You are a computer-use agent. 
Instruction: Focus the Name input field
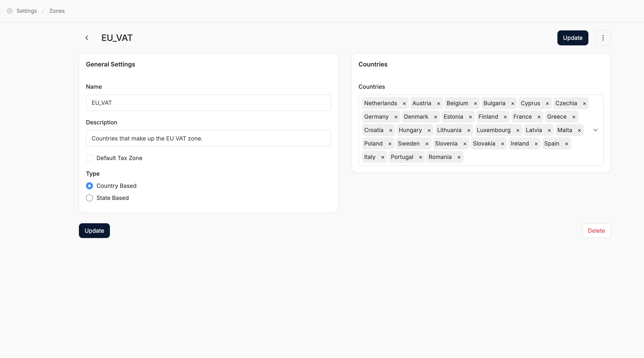pos(208,103)
